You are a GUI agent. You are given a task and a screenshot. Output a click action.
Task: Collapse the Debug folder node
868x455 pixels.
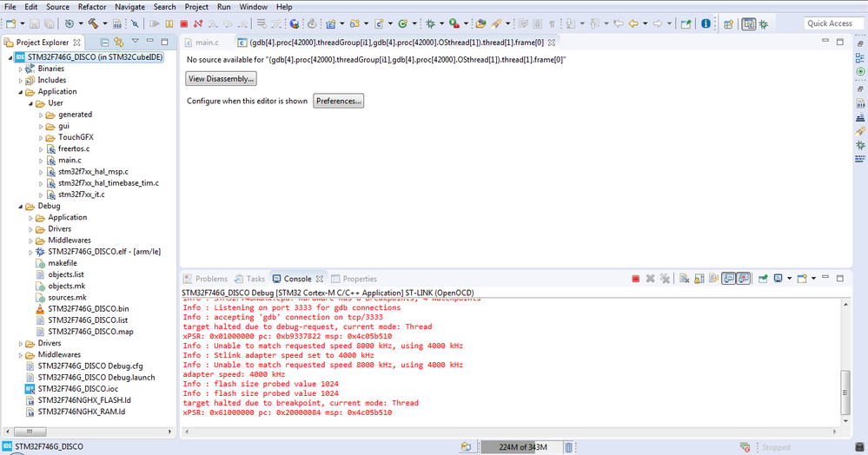[21, 207]
